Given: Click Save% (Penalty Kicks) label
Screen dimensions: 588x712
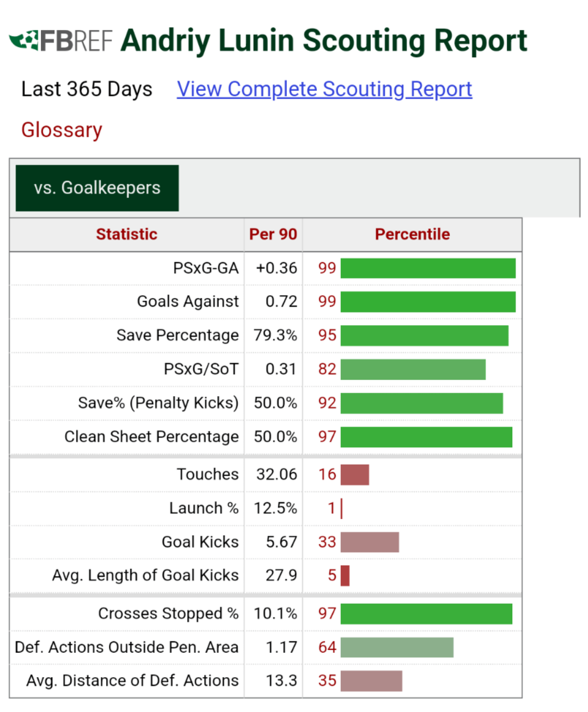Looking at the screenshot, I should pos(158,403).
